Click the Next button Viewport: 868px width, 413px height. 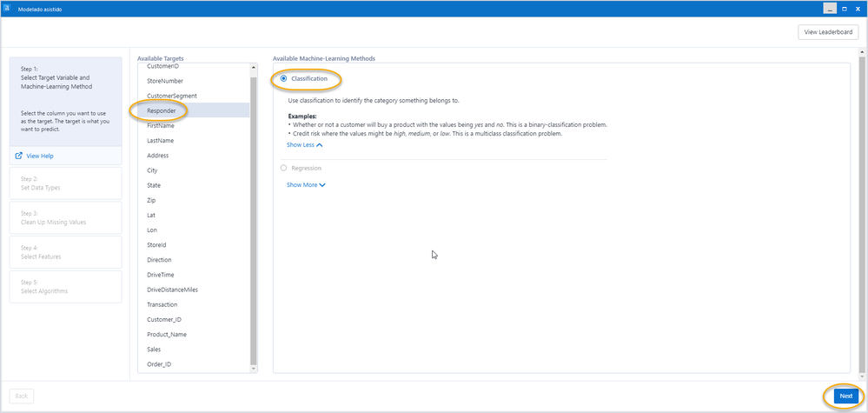coord(846,396)
